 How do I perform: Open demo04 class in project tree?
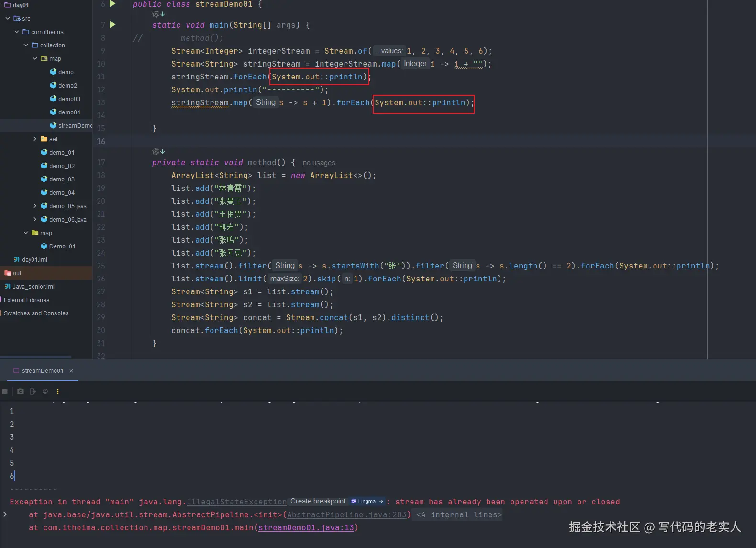coord(69,112)
